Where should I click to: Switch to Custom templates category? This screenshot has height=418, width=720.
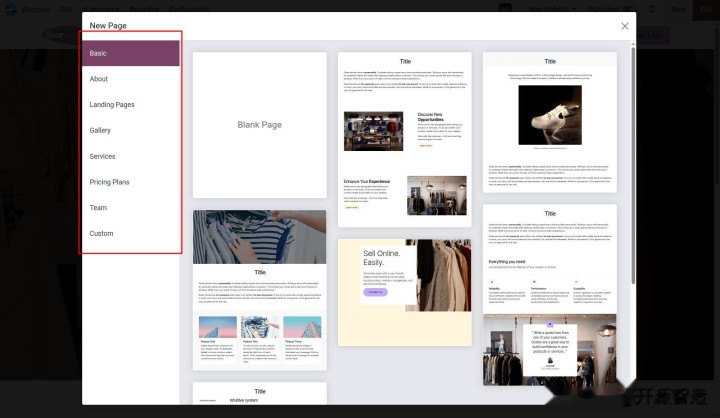pyautogui.click(x=131, y=233)
